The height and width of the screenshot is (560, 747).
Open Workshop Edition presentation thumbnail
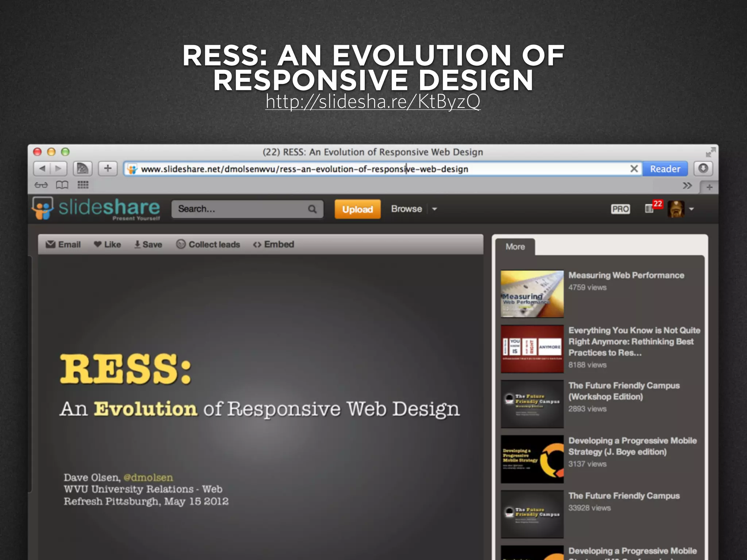click(532, 404)
